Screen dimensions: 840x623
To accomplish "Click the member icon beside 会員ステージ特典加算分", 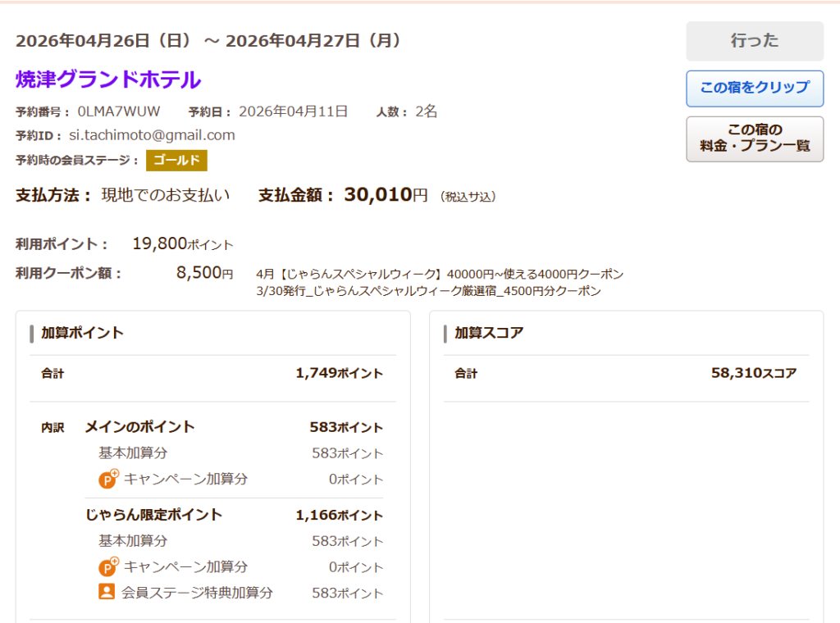I will pyautogui.click(x=107, y=591).
